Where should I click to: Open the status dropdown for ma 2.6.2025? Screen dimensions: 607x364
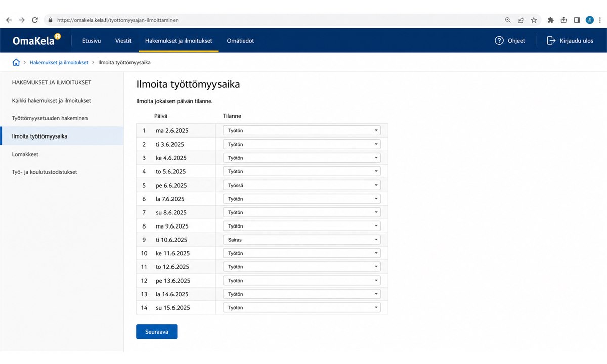(302, 130)
